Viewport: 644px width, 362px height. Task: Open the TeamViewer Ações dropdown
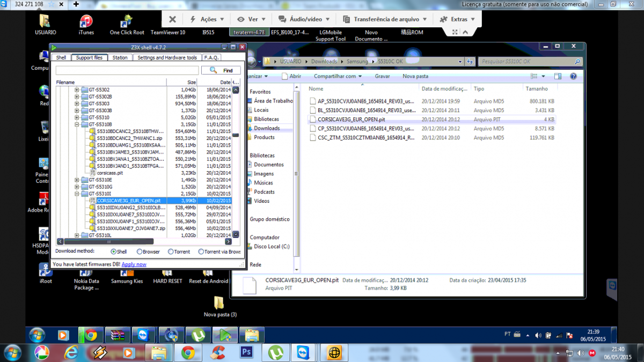click(x=208, y=19)
